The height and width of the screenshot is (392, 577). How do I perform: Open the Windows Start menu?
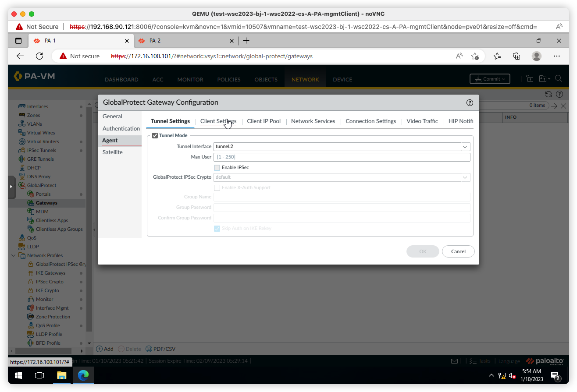(18, 375)
